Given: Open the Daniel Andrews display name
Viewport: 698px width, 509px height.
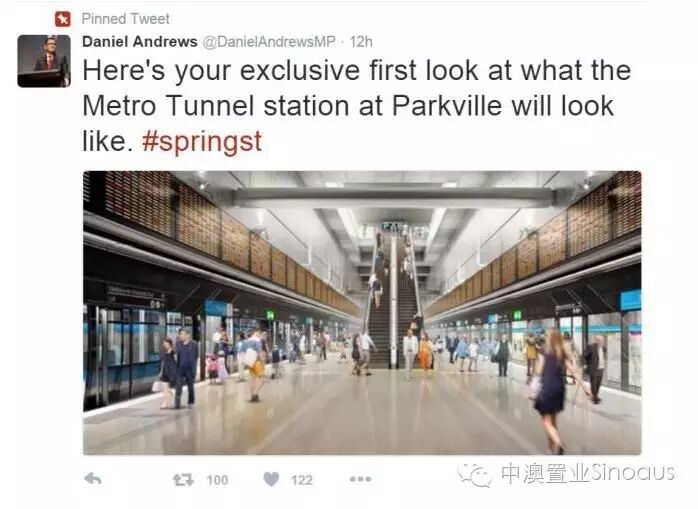Looking at the screenshot, I should click(140, 42).
